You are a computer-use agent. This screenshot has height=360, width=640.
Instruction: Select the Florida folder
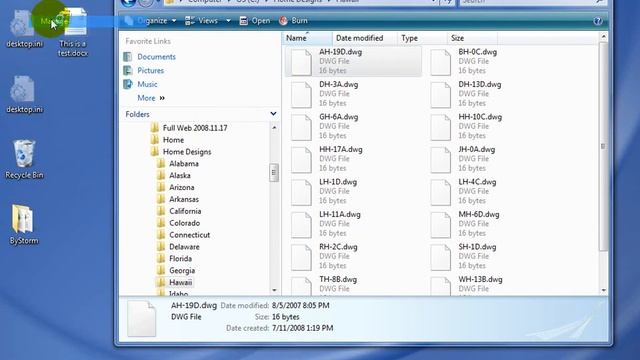(180, 258)
